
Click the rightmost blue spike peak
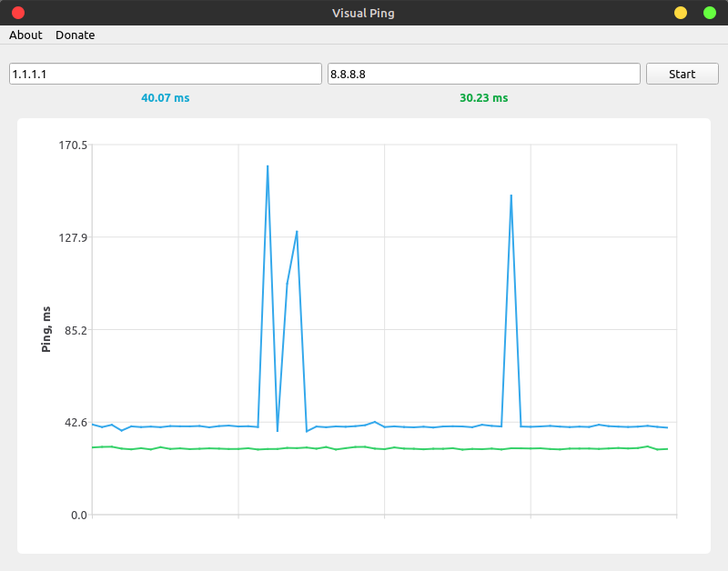point(511,195)
